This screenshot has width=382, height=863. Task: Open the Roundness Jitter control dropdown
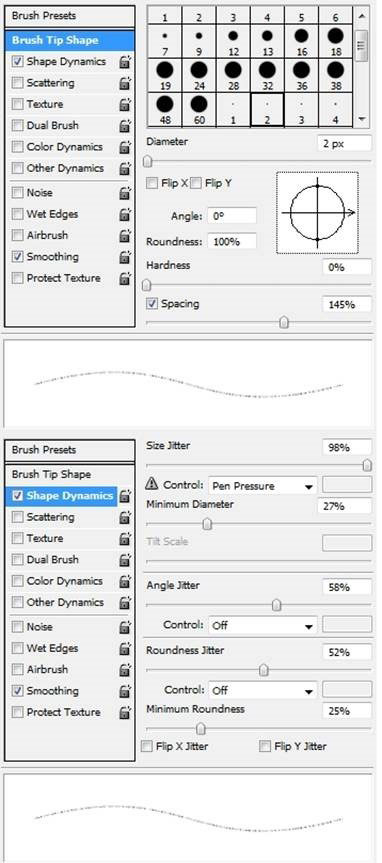click(x=263, y=690)
